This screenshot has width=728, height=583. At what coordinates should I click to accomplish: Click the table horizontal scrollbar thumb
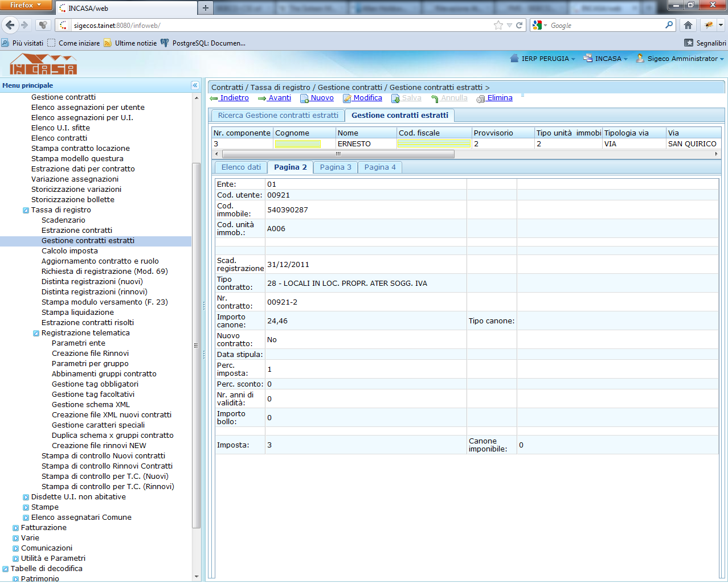coord(338,154)
